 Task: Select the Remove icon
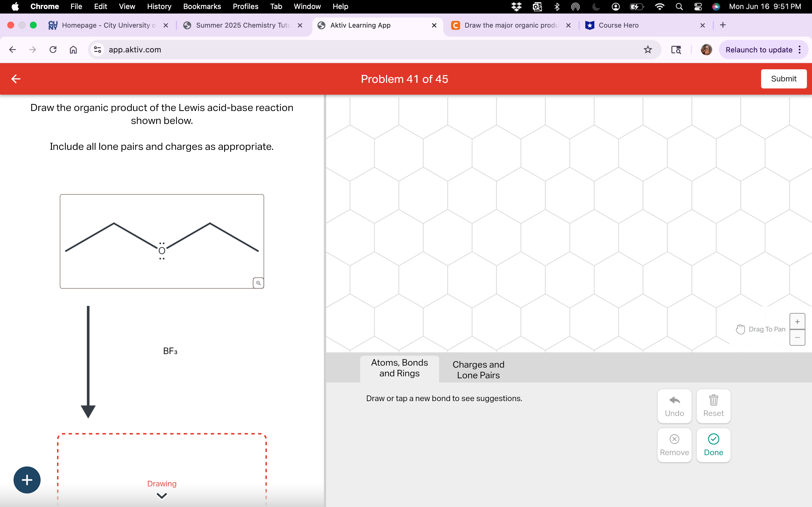[x=674, y=439]
